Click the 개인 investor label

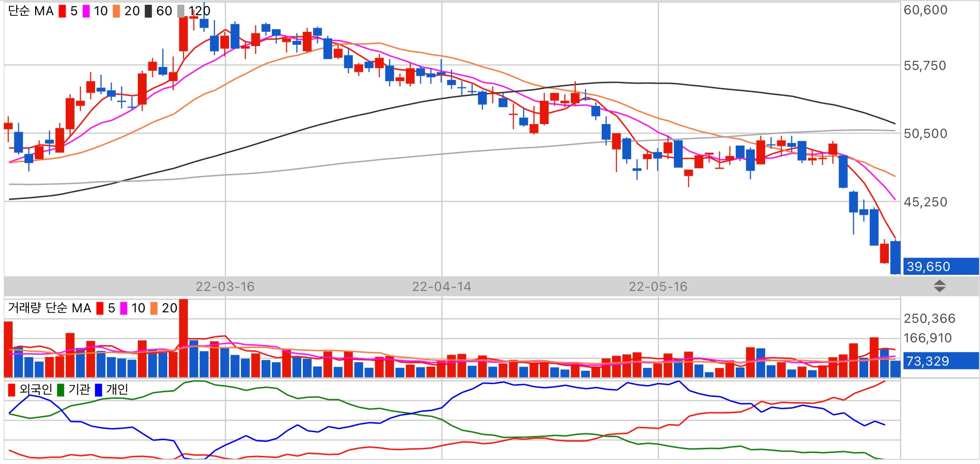(117, 390)
